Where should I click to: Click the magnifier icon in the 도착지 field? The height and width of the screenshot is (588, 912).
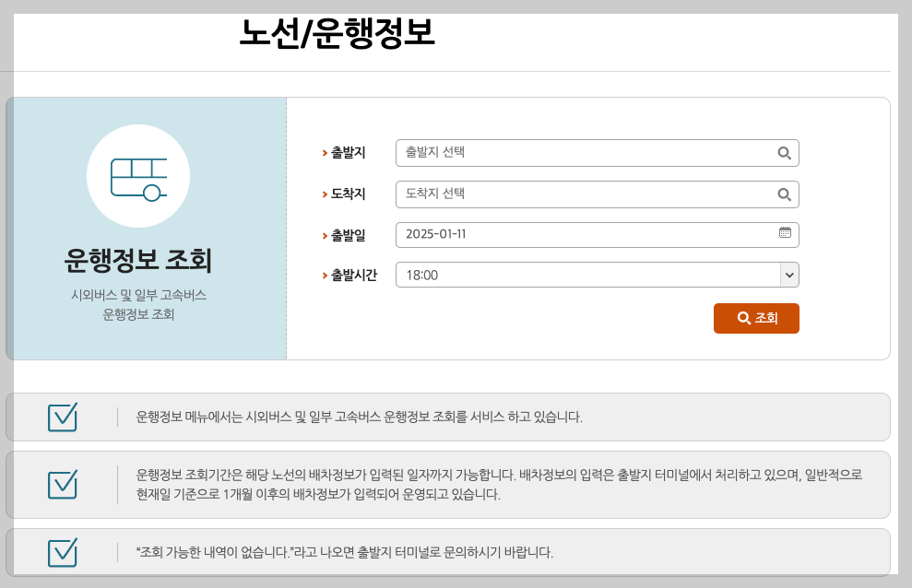(784, 194)
